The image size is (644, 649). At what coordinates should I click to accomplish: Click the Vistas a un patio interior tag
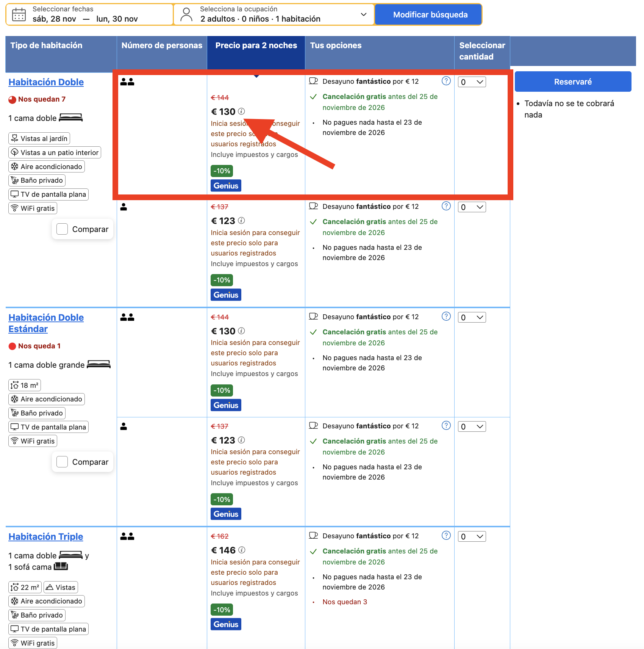pos(55,152)
